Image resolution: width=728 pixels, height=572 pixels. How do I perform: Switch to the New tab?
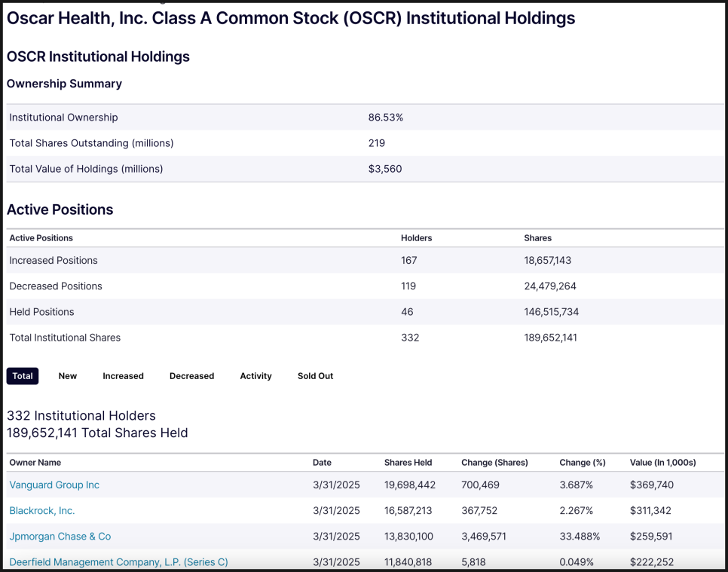(x=68, y=376)
